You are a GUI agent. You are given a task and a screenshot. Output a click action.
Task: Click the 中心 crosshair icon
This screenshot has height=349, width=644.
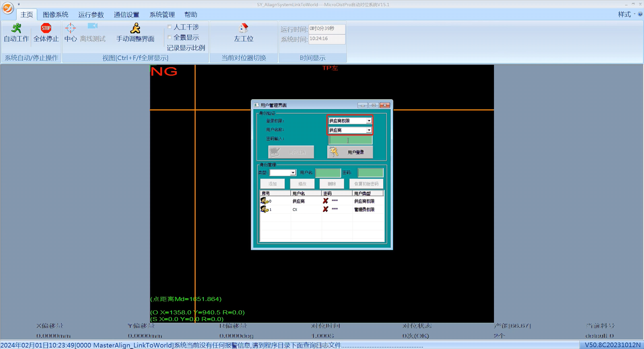tap(70, 28)
